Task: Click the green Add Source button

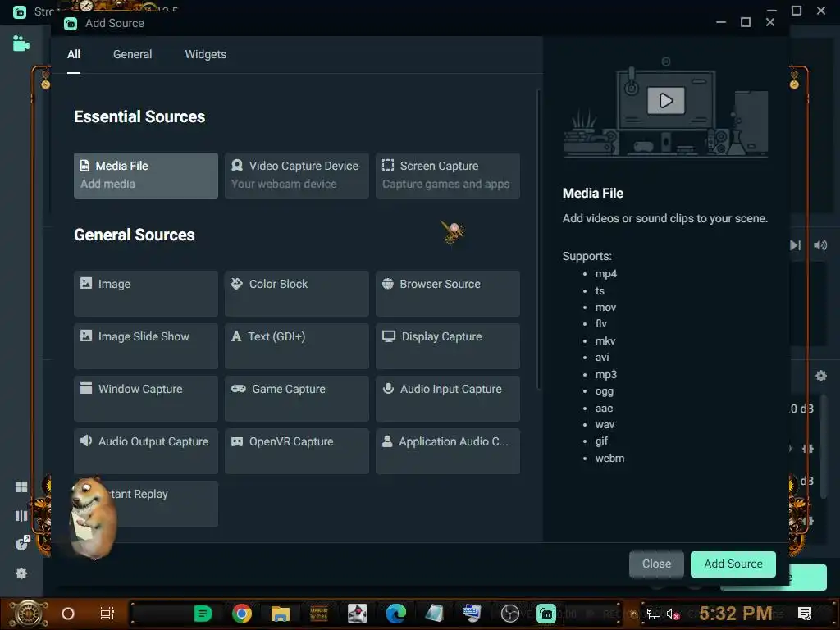Action: tap(733, 564)
